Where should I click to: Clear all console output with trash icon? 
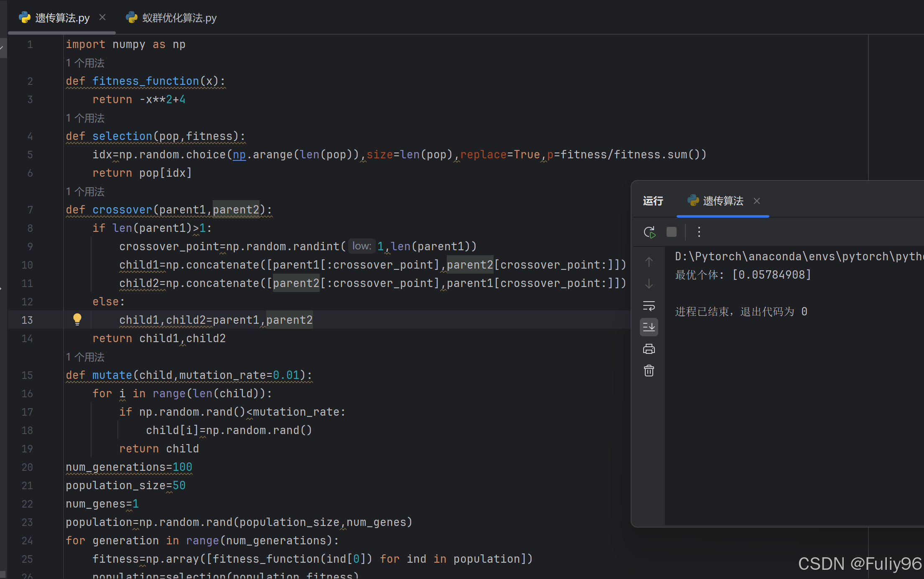pyautogui.click(x=649, y=371)
